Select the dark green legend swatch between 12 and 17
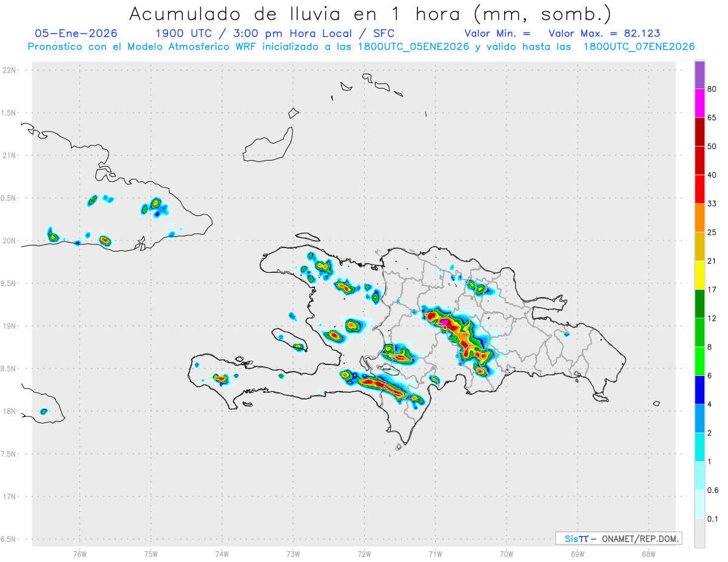The width and height of the screenshot is (728, 562). point(699,304)
